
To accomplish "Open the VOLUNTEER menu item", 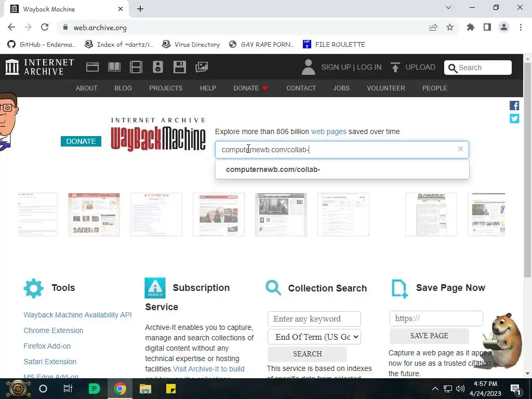I will point(386,88).
